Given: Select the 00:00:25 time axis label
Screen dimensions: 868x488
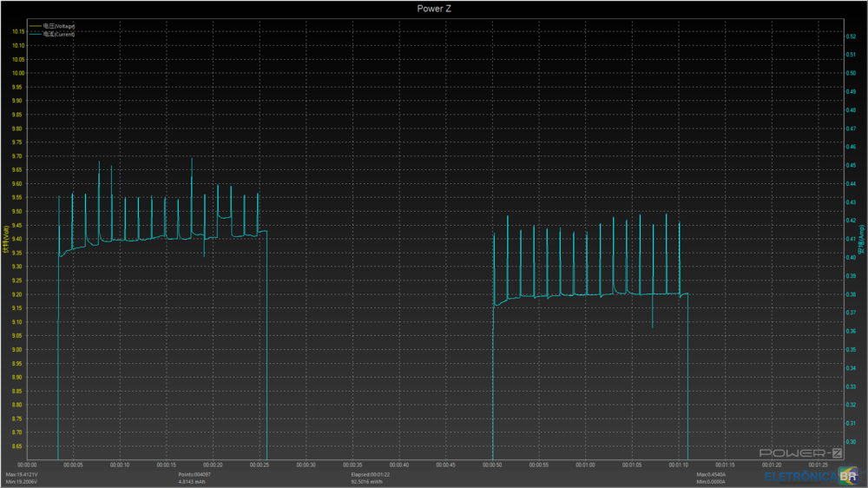Looking at the screenshot, I should click(x=260, y=465).
